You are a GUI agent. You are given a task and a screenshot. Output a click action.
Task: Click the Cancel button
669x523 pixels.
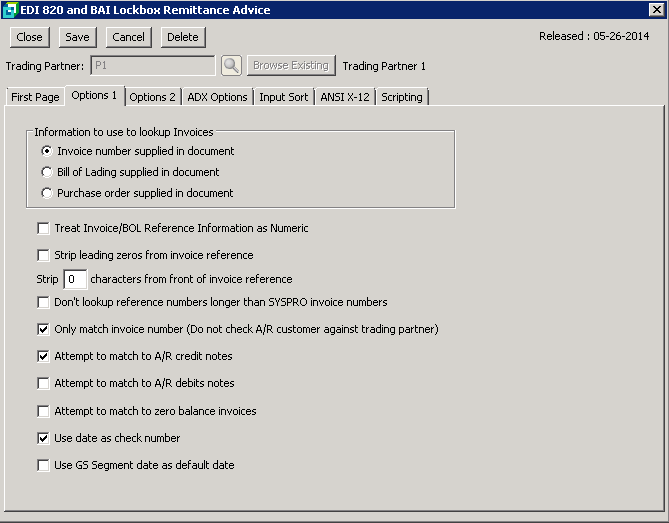pos(128,37)
